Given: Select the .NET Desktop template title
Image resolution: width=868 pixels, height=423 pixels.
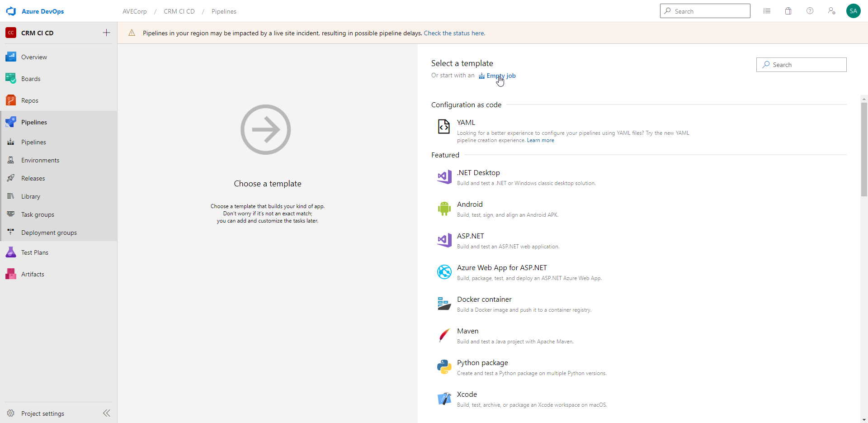Looking at the screenshot, I should coord(478,173).
